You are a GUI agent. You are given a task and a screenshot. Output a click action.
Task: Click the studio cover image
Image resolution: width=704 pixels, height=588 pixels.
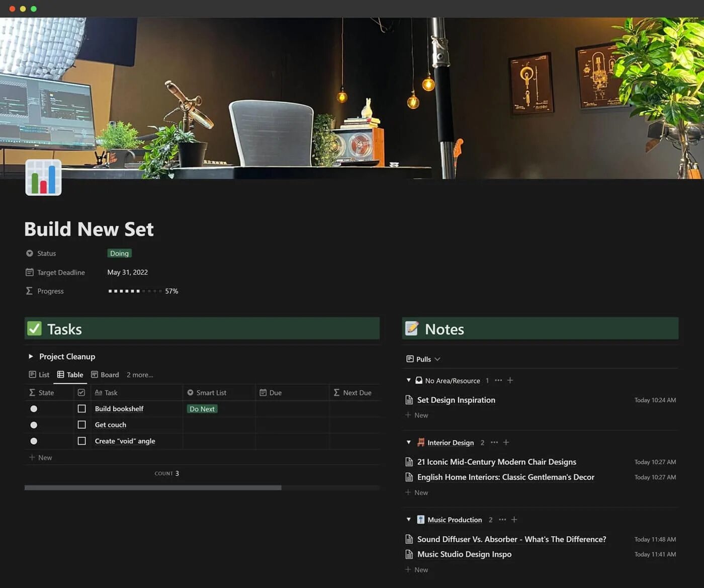[x=352, y=98]
